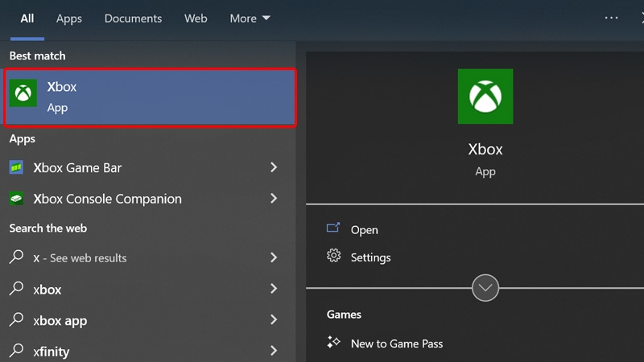Click the Xbox Console Companion icon
The image size is (644, 362).
click(16, 199)
